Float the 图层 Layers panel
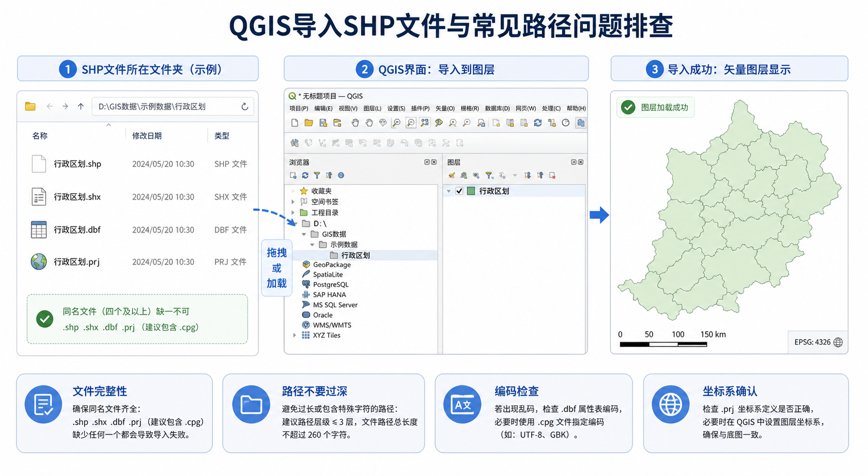This screenshot has width=868, height=476. pyautogui.click(x=574, y=162)
